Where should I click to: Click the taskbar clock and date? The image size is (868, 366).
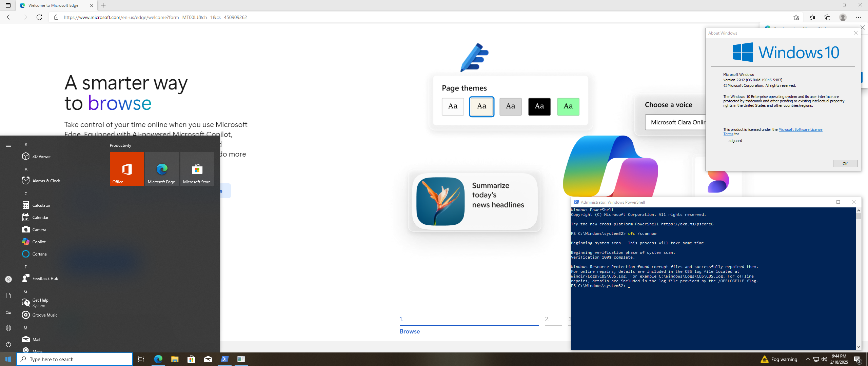coord(839,359)
